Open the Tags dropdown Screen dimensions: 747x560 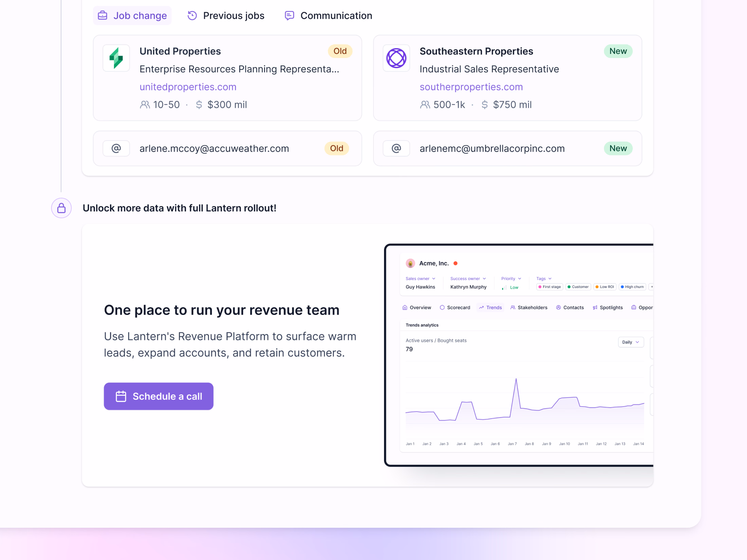544,279
